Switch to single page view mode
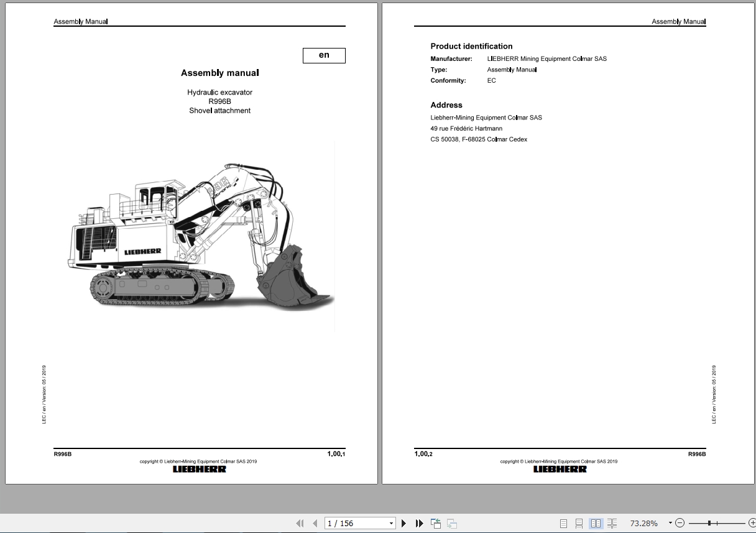756x533 pixels. [565, 523]
